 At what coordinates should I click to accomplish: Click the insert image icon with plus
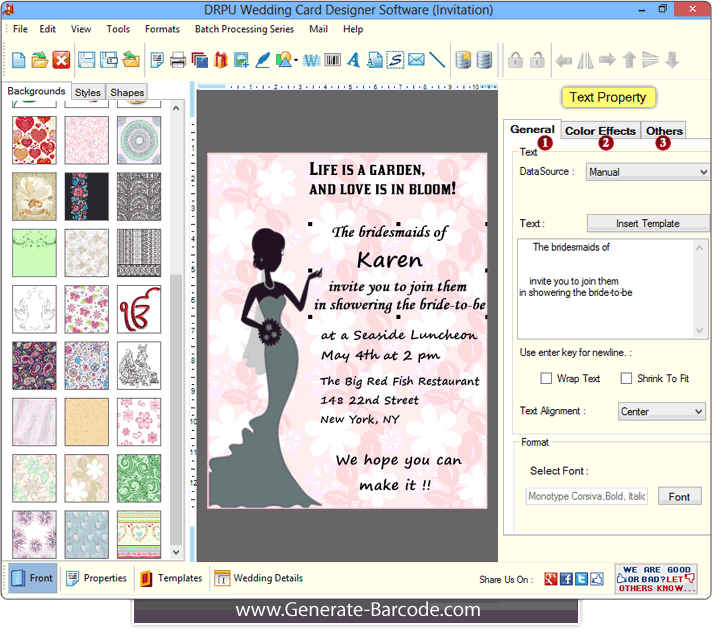click(x=241, y=60)
